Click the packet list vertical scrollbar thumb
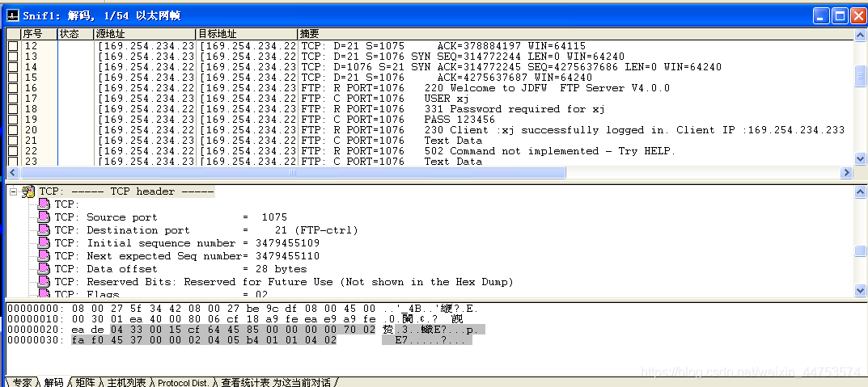The image size is (868, 387). click(860, 76)
